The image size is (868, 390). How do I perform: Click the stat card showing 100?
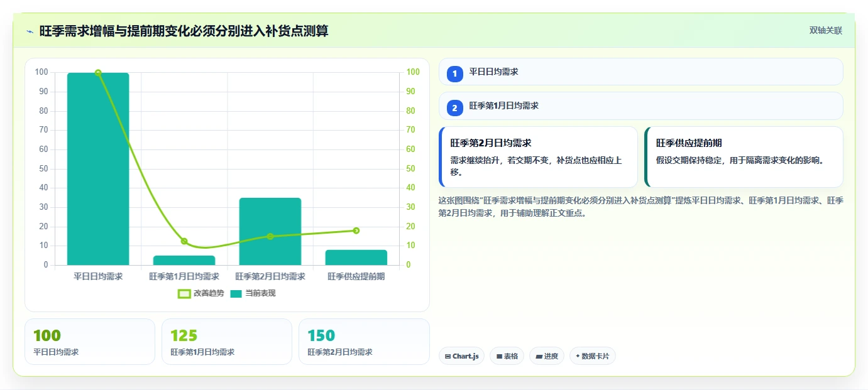pos(90,342)
